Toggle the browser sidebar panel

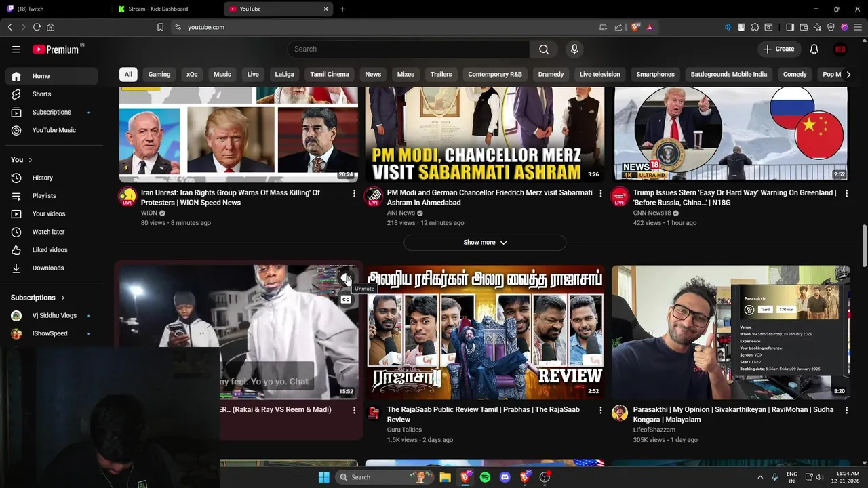790,27
